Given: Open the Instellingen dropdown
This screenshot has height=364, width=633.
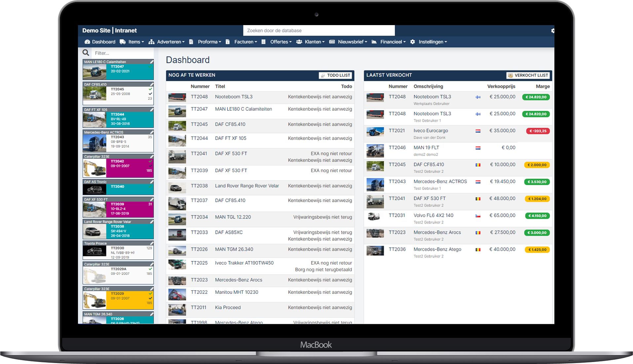Looking at the screenshot, I should pyautogui.click(x=429, y=42).
